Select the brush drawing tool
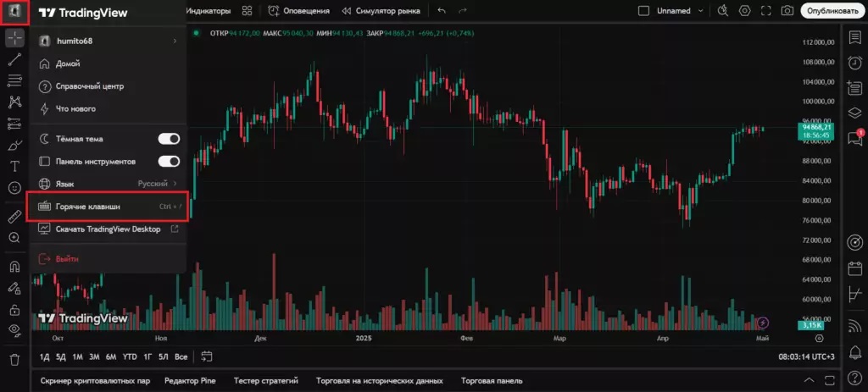The image size is (868, 392). coord(15,146)
